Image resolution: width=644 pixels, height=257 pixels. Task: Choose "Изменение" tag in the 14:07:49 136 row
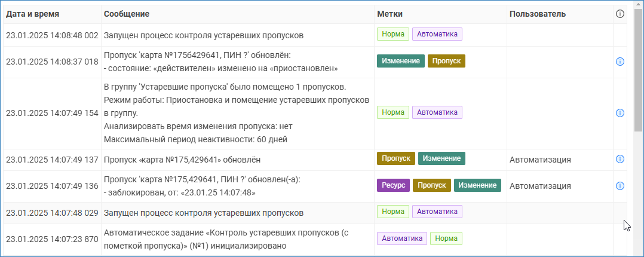[477, 185]
